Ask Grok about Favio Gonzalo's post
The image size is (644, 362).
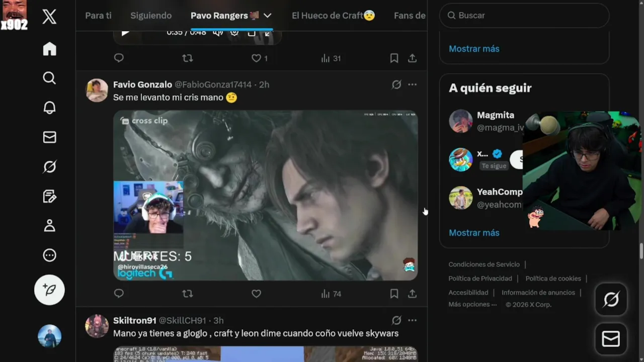tap(396, 84)
